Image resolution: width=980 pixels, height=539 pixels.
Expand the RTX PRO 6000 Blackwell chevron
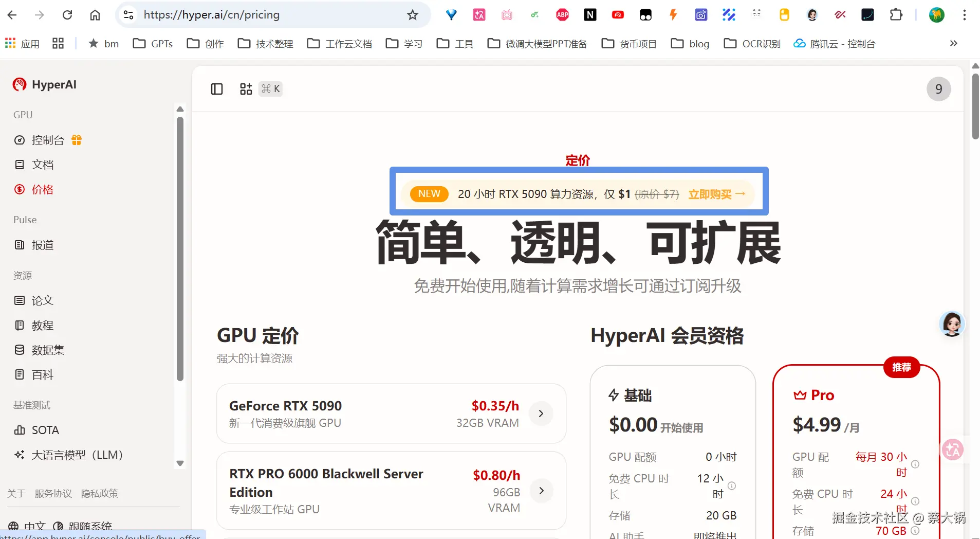tap(541, 491)
